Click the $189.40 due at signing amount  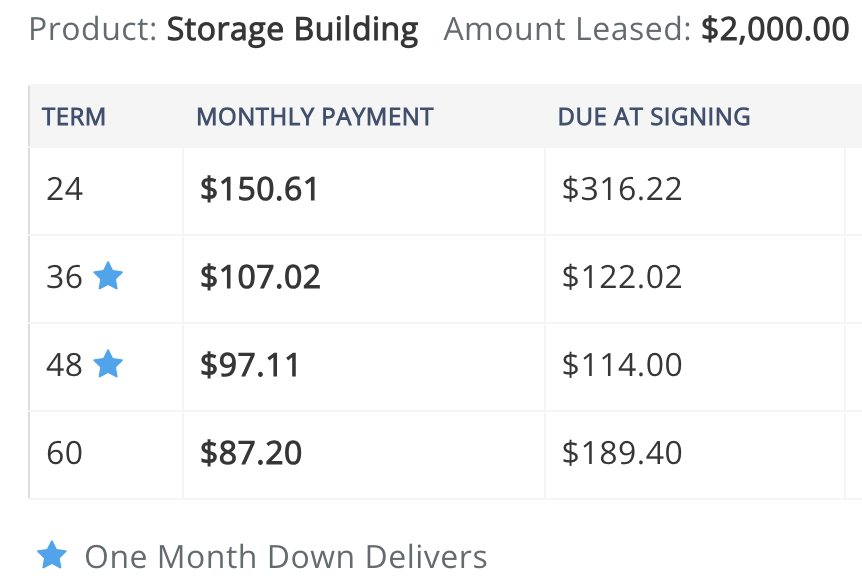[622, 452]
